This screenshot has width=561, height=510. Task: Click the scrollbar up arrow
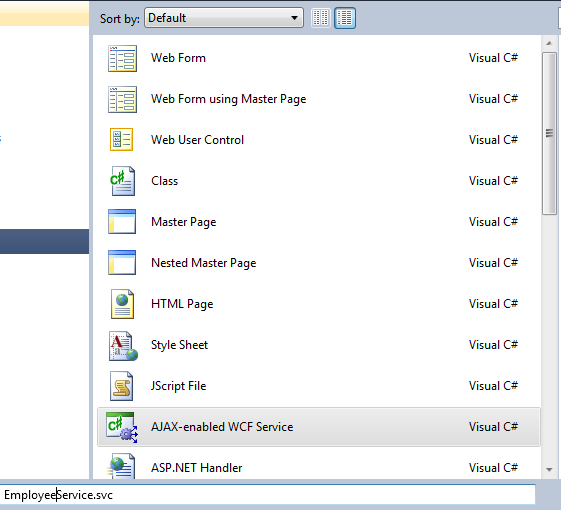(549, 43)
